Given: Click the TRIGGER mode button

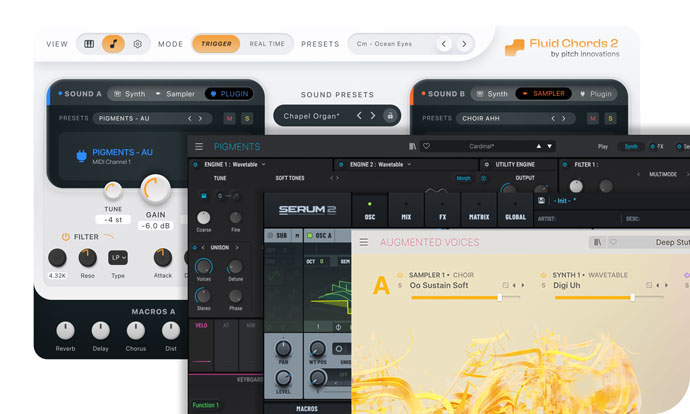Looking at the screenshot, I should click(x=216, y=44).
